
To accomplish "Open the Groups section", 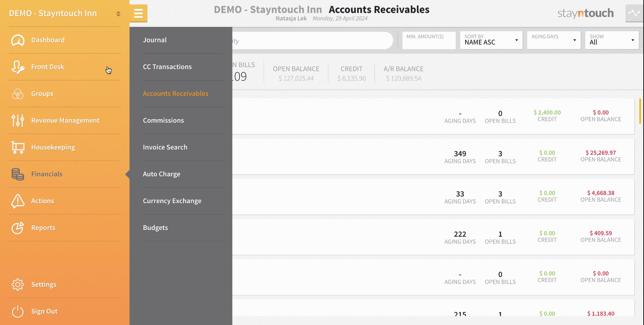I will pyautogui.click(x=42, y=94).
